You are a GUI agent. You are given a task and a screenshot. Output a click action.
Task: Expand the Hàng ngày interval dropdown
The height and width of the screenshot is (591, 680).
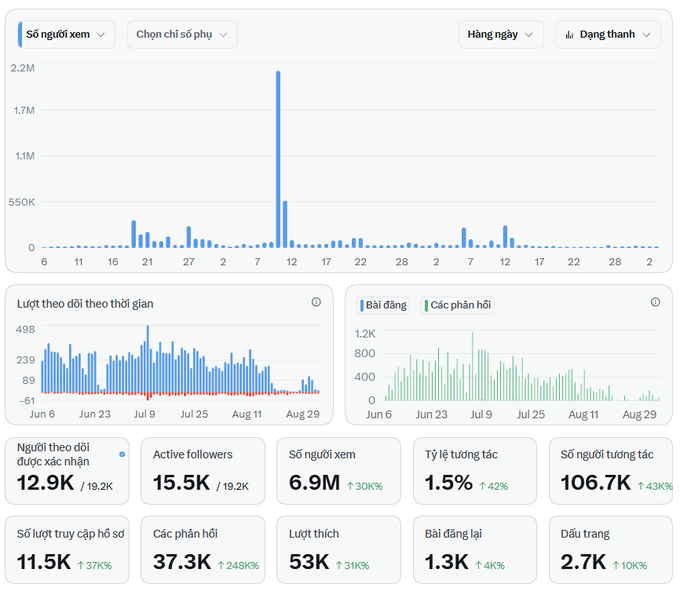[x=501, y=34]
